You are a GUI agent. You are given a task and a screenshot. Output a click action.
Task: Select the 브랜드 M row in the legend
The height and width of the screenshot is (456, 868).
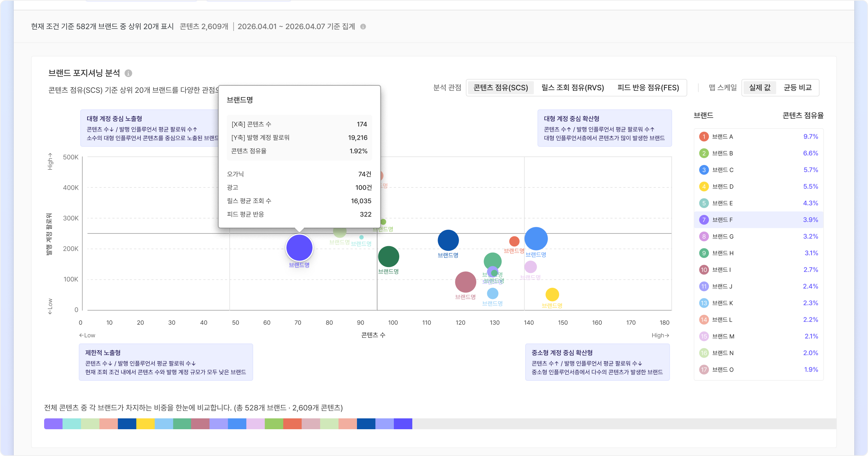tap(758, 337)
